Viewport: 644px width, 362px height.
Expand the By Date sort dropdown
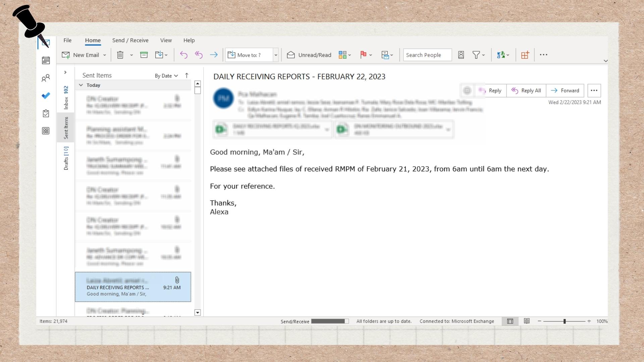point(166,76)
